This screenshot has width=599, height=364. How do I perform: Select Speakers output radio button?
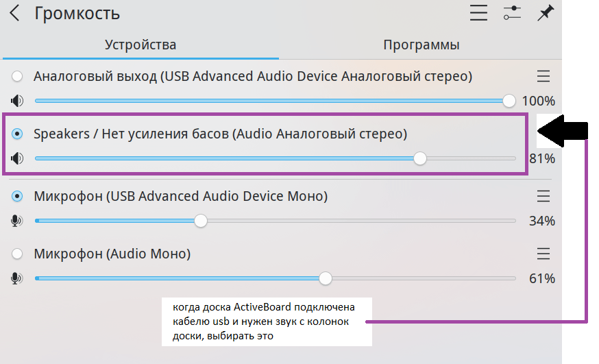[17, 134]
